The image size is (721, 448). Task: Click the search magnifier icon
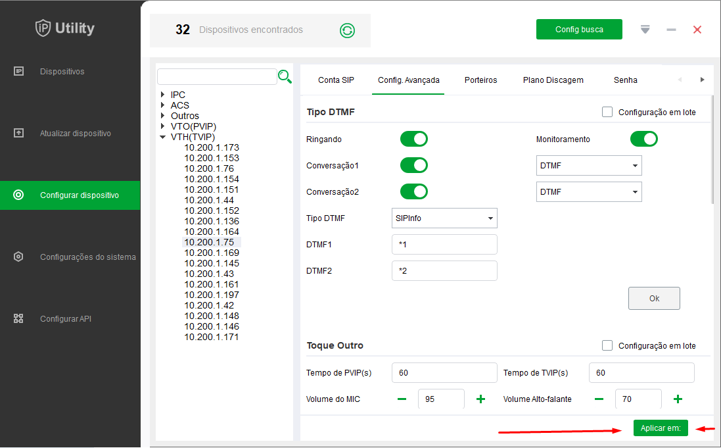coord(285,77)
